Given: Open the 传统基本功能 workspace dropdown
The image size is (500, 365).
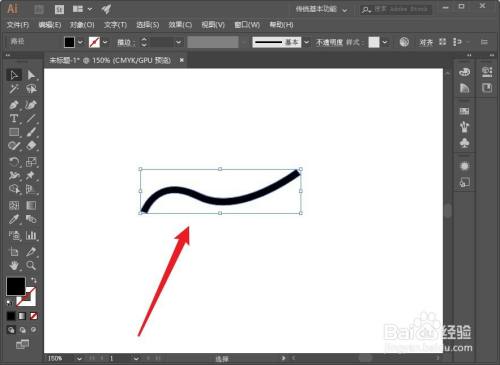Looking at the screenshot, I should pyautogui.click(x=322, y=9).
